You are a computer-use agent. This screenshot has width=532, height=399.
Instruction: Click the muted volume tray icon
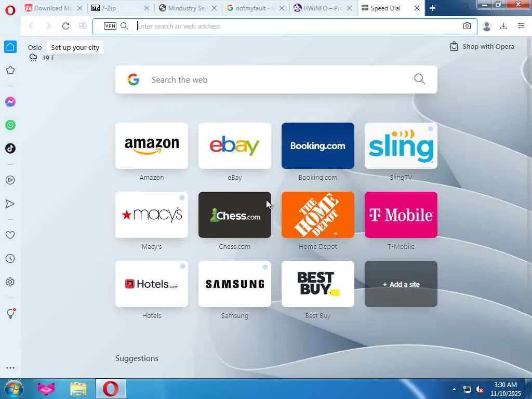[480, 390]
